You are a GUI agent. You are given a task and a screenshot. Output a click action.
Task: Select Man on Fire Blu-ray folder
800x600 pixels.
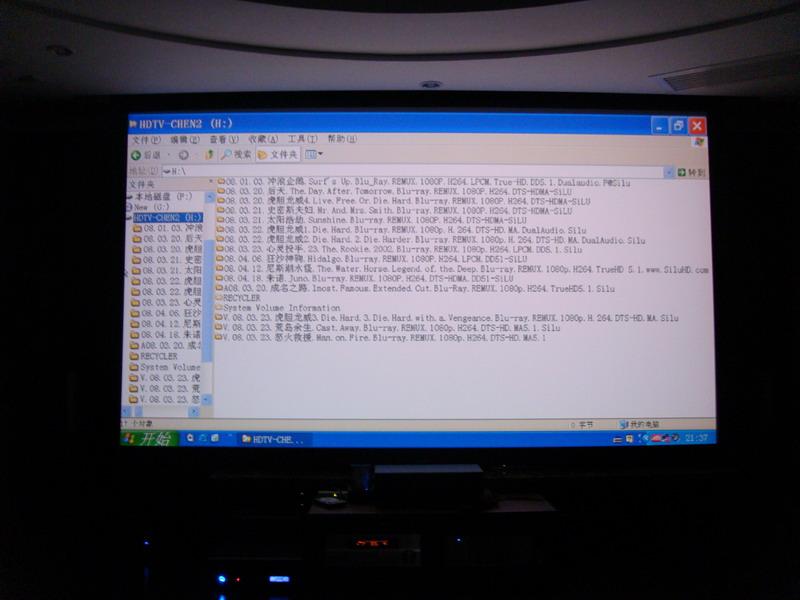coord(380,337)
